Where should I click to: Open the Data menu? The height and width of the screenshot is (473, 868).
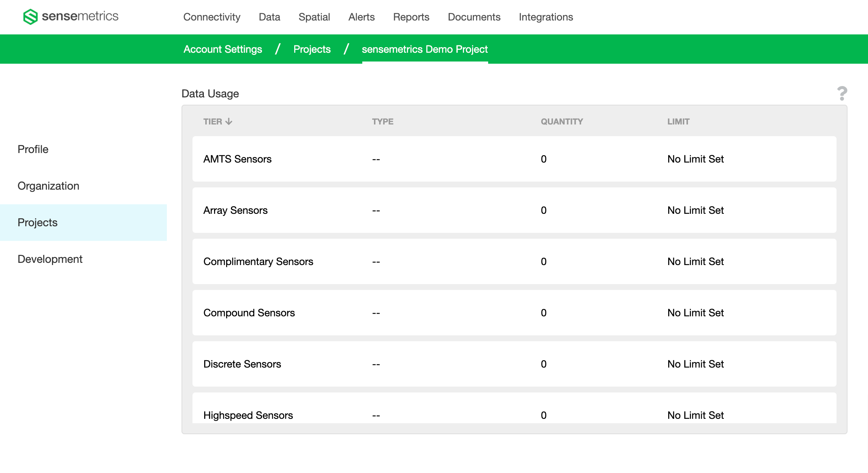[269, 17]
